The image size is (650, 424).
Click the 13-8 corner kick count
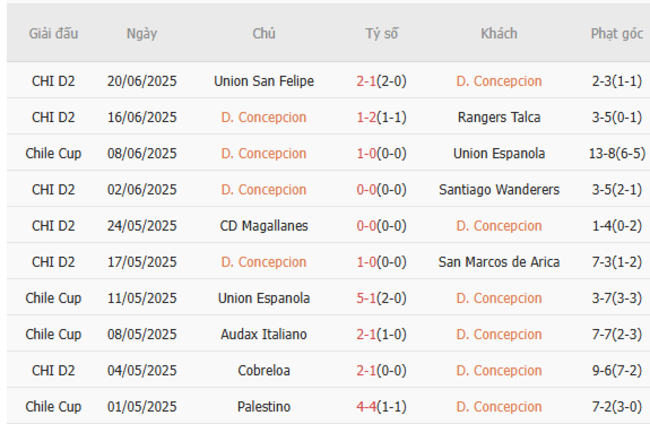pos(603,153)
